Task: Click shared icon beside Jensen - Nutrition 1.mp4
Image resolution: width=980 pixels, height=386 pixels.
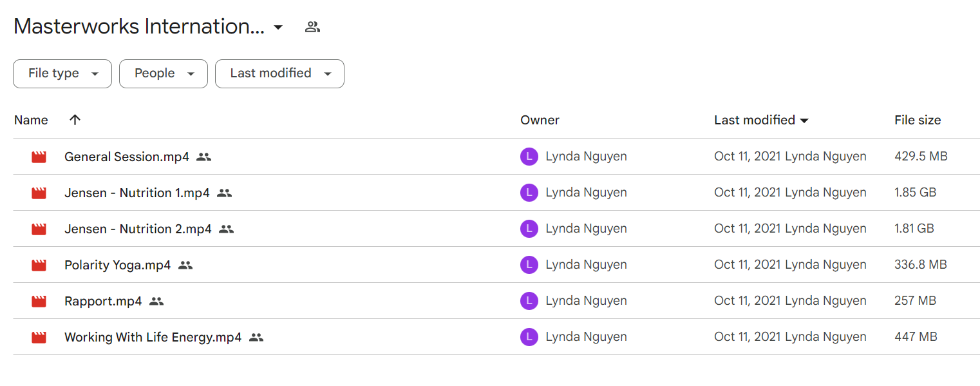Action: 224,193
